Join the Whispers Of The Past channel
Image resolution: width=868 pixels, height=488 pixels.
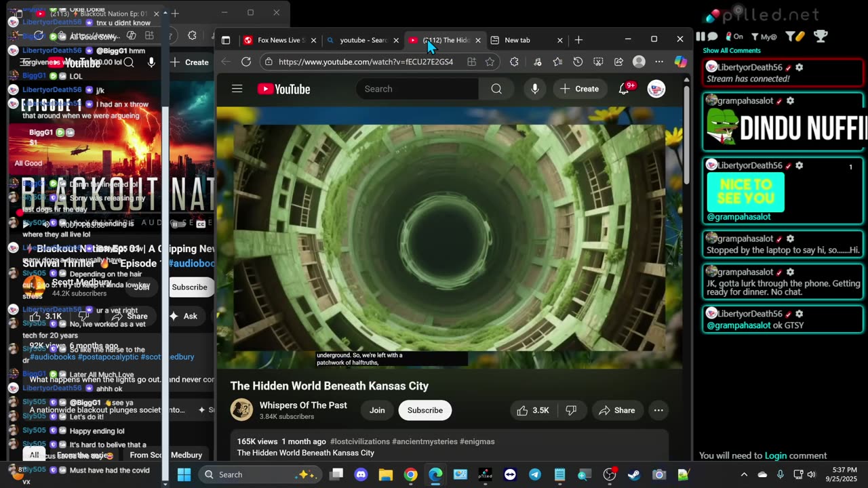(377, 410)
